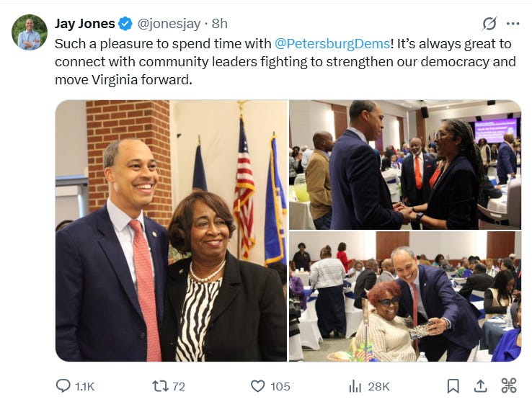Click the command-symbol icon beside share
The image size is (532, 402).
(x=509, y=385)
